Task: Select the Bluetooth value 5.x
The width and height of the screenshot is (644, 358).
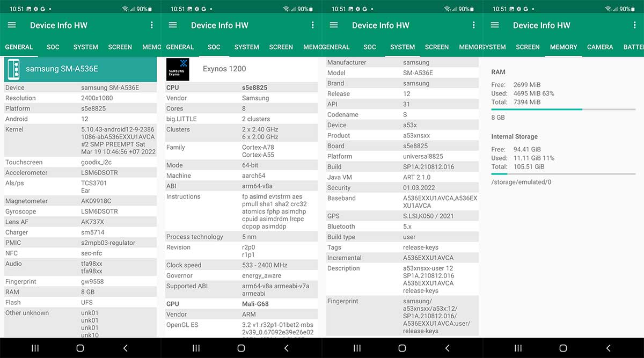Action: (x=408, y=227)
